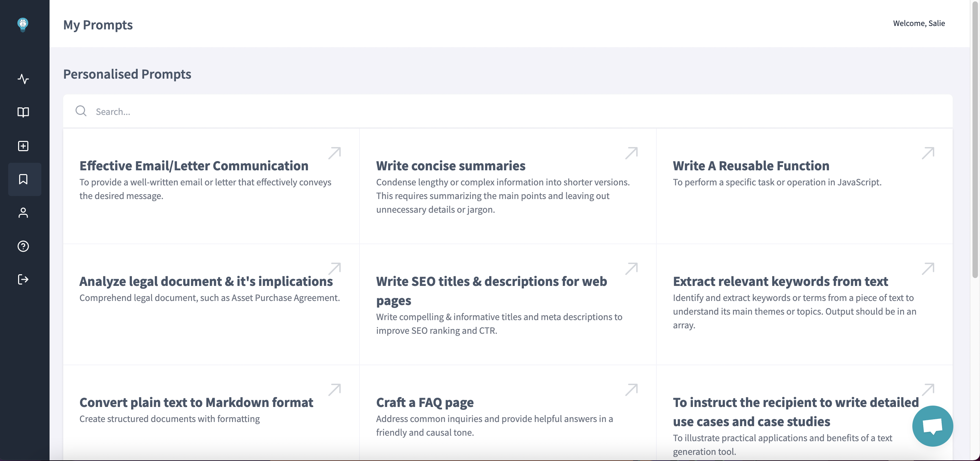Image resolution: width=980 pixels, height=461 pixels.
Task: Click arrow icon on Effective Email/Letter Communication card
Action: tap(335, 153)
